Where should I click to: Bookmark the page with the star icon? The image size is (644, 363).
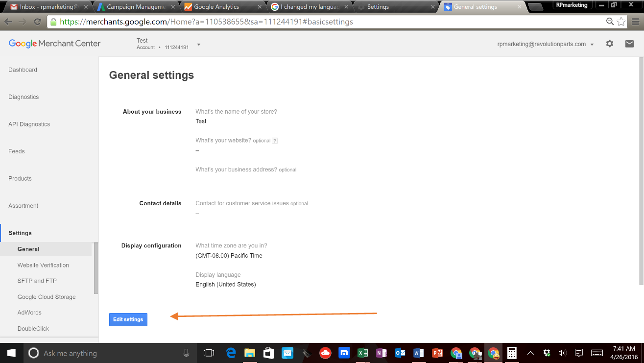(621, 22)
